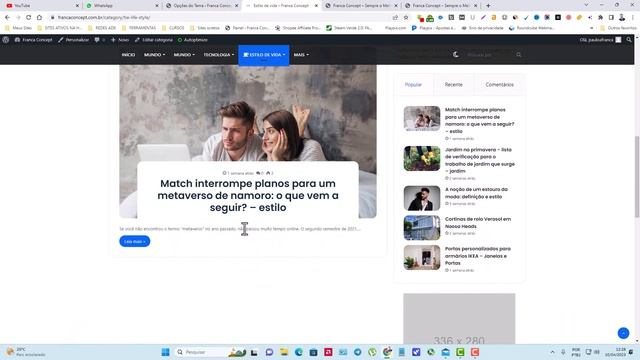640x360 pixels.
Task: Open A noção de um estouro da moda post
Action: coord(476,193)
